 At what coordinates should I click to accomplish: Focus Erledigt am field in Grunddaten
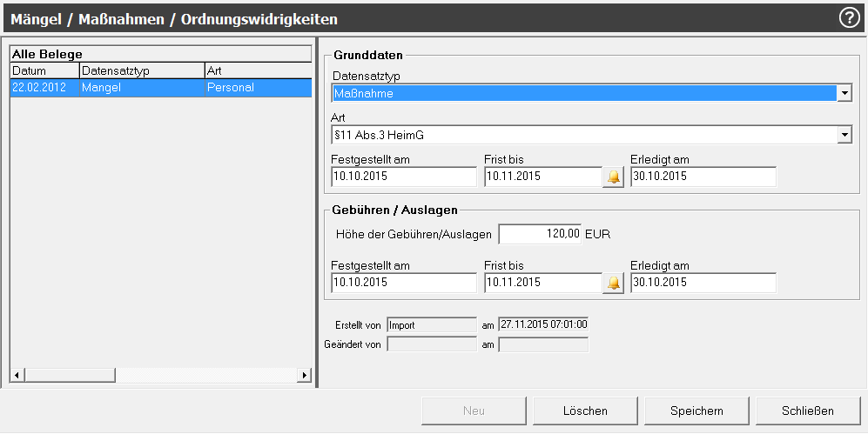click(x=703, y=177)
